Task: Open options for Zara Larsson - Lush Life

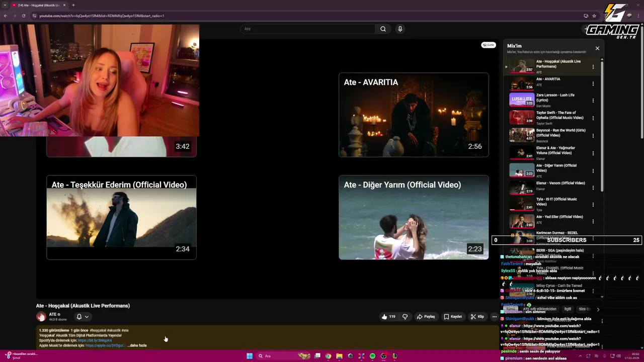Action: [x=593, y=100]
